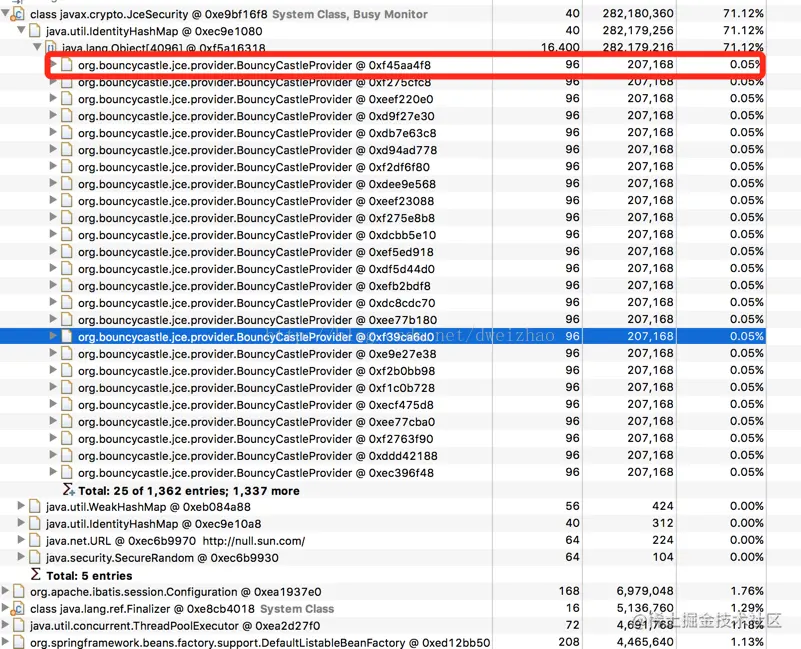Expand java.util.WeakHashMap @ 0xeb084a88 node
This screenshot has width=801, height=649.
[x=21, y=505]
